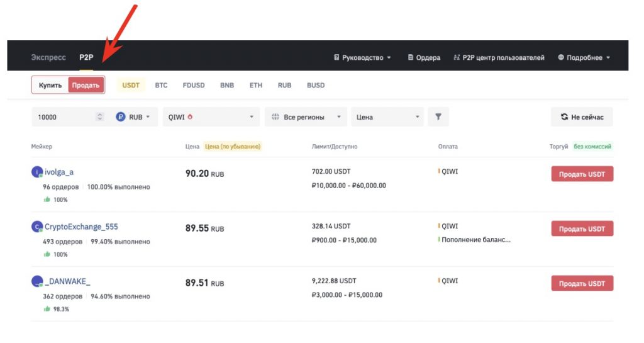Choose the BUSD coin tab
644x343 pixels.
[316, 85]
